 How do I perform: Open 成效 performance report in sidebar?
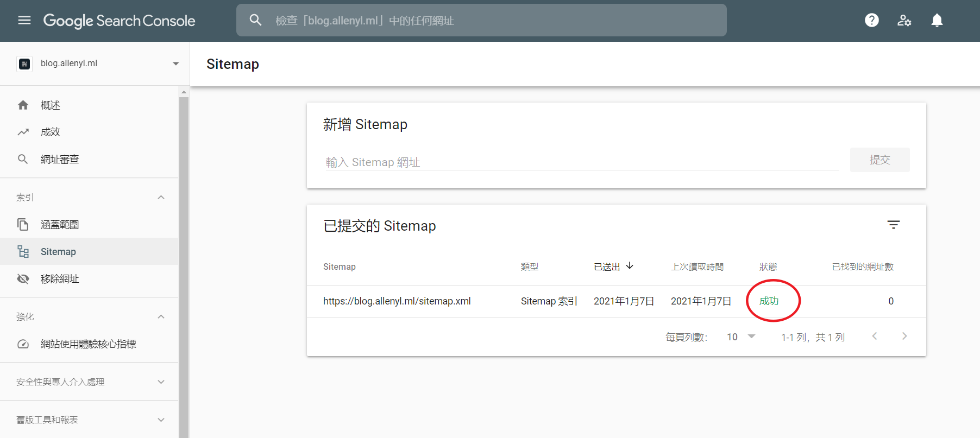pyautogui.click(x=51, y=132)
